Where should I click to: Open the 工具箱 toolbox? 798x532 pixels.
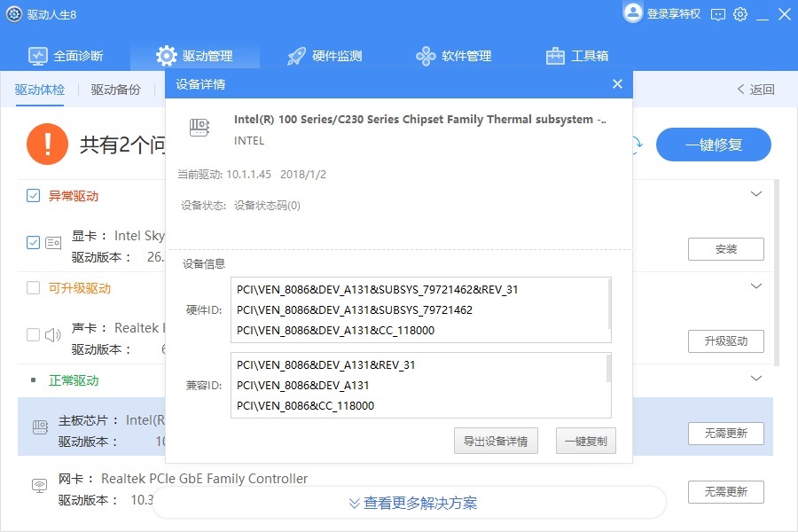(578, 54)
